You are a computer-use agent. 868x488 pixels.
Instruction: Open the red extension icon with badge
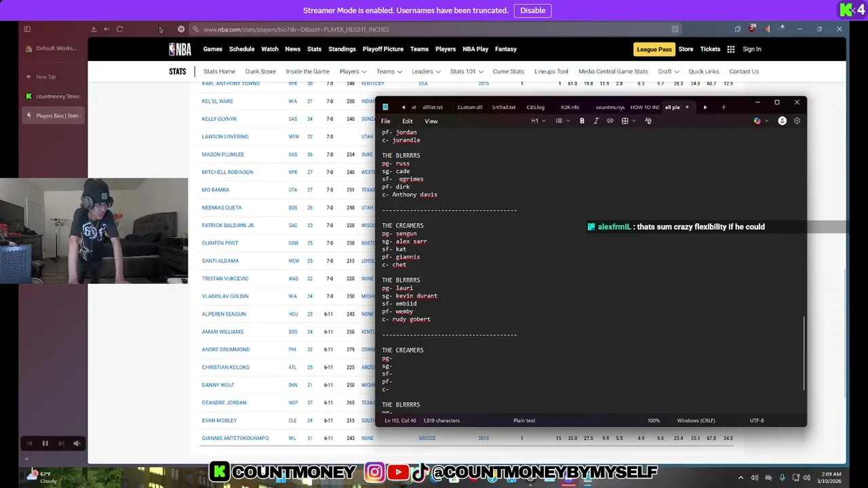(x=752, y=28)
